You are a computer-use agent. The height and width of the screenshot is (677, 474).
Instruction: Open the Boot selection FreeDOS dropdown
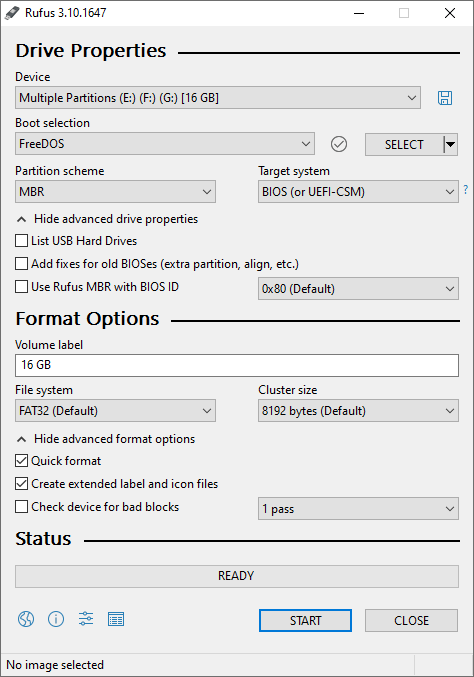pos(165,144)
